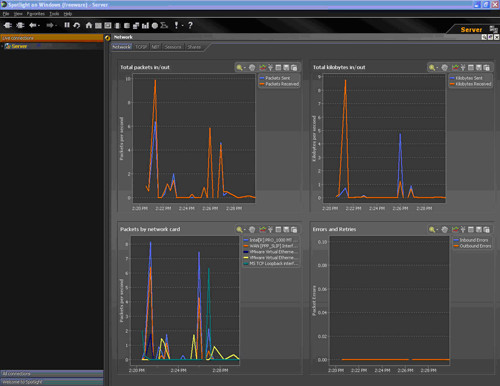Click the Live connections panel header
The image size is (500, 386).
point(52,38)
